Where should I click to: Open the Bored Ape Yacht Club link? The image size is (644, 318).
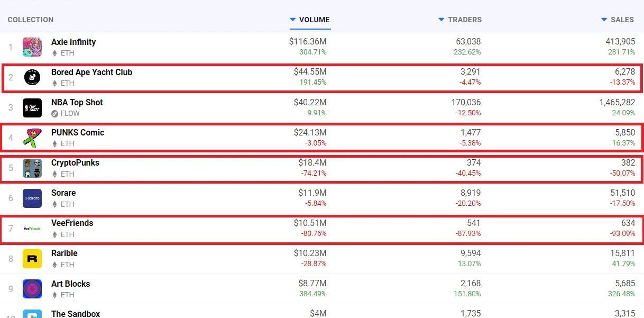92,72
